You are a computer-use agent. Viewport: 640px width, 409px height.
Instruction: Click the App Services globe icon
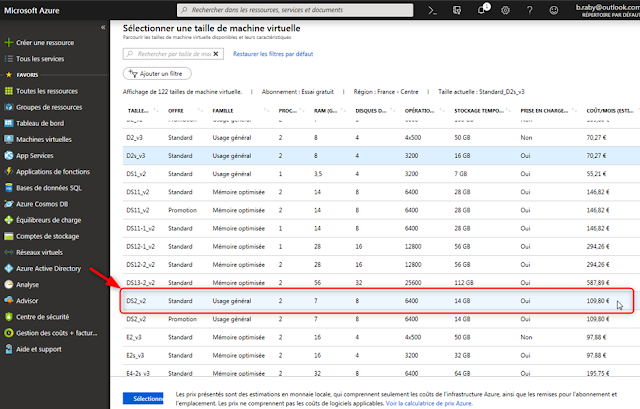tap(9, 156)
